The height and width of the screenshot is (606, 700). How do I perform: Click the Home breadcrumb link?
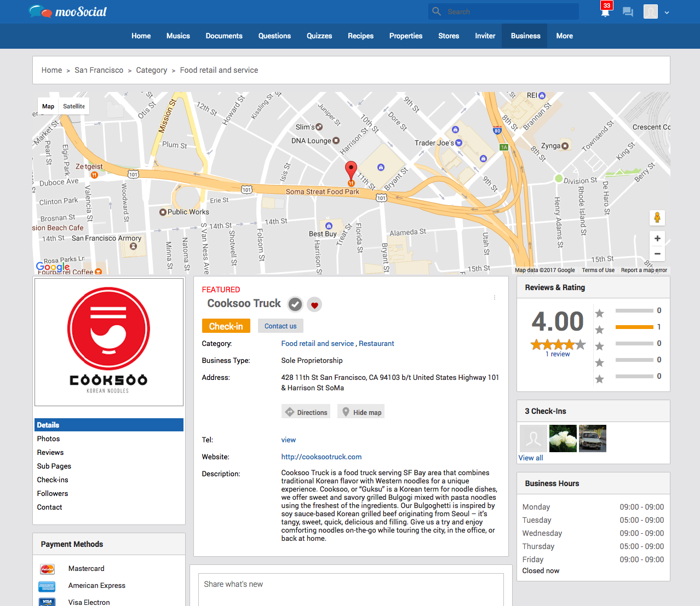[x=51, y=70]
